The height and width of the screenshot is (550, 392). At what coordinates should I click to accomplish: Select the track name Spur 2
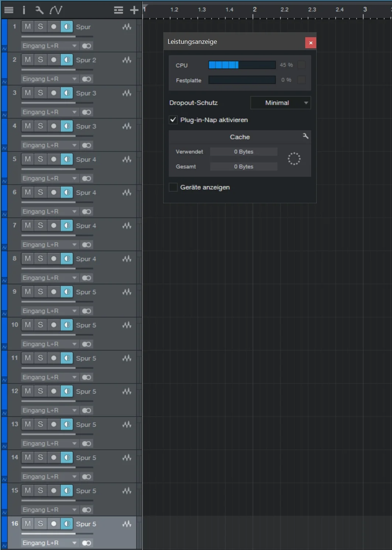[x=86, y=60]
